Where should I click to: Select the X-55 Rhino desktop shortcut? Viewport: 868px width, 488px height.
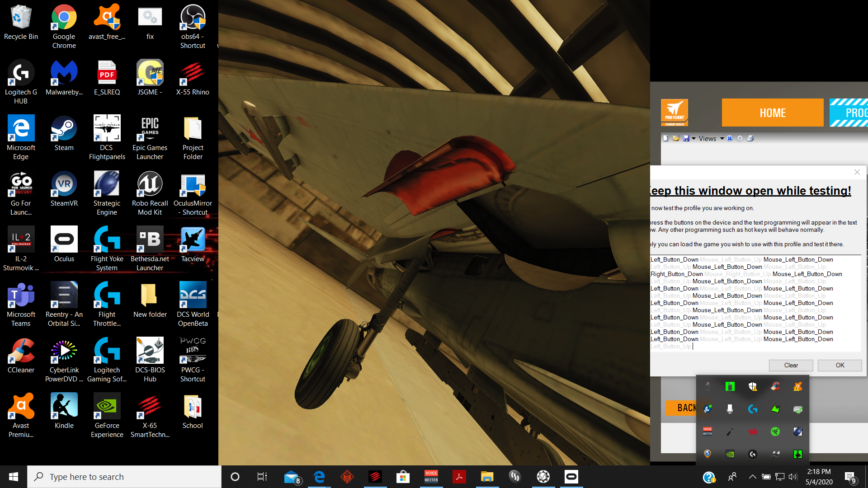(193, 78)
